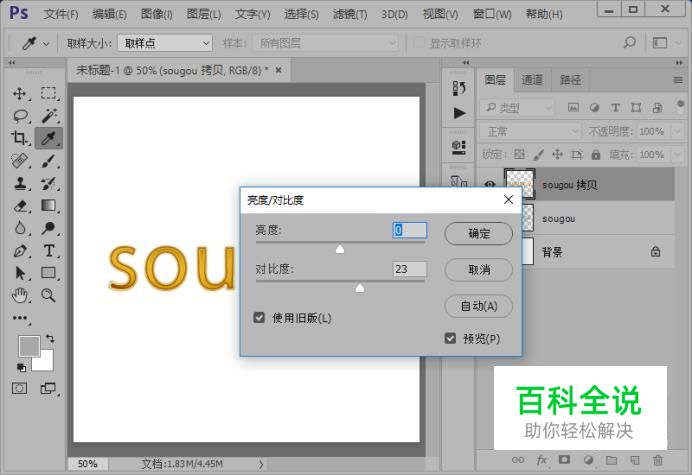The width and height of the screenshot is (692, 475).
Task: Open the Opacity (不透明度) dropdown arrow
Action: pyautogui.click(x=677, y=131)
